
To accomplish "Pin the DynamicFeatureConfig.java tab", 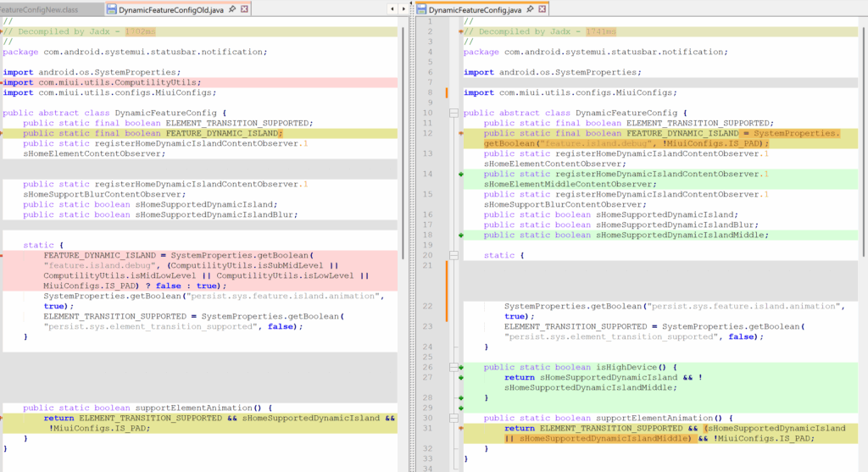I will pyautogui.click(x=529, y=8).
